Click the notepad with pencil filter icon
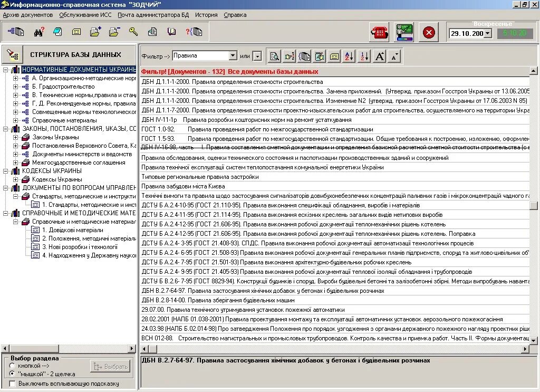This screenshot has height=392, width=540. [320, 56]
